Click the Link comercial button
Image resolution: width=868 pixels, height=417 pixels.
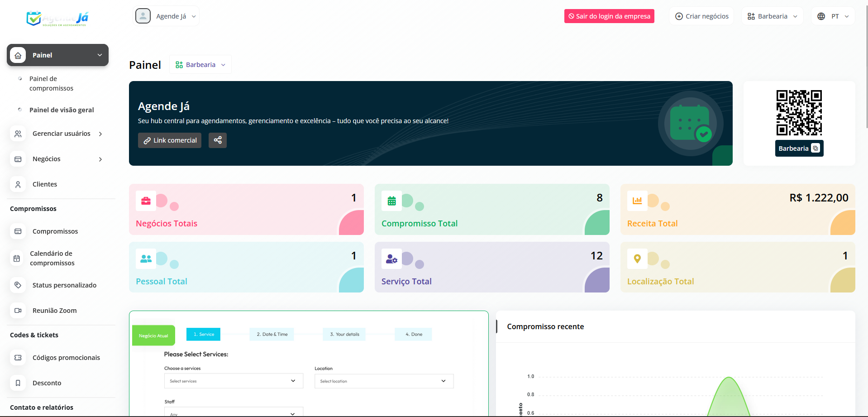170,140
